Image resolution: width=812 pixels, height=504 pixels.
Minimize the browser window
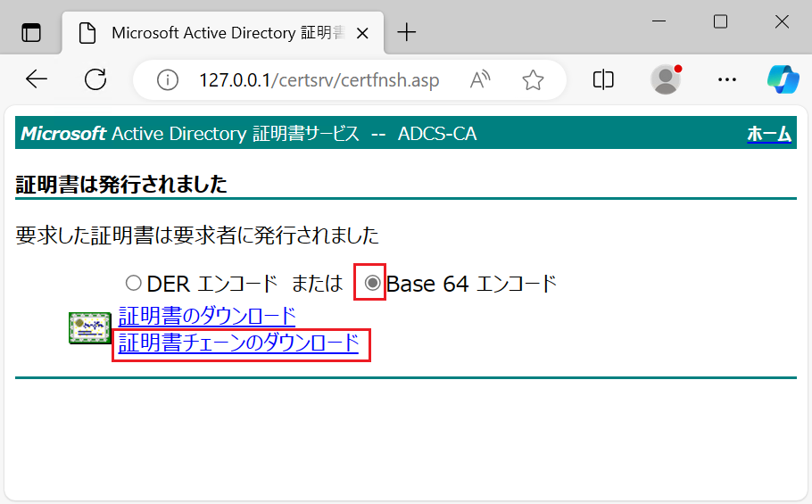659,21
